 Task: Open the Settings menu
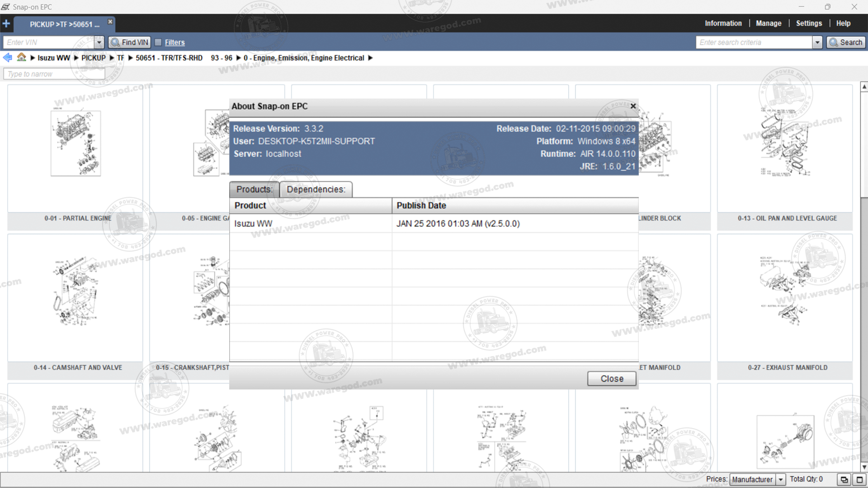point(809,23)
